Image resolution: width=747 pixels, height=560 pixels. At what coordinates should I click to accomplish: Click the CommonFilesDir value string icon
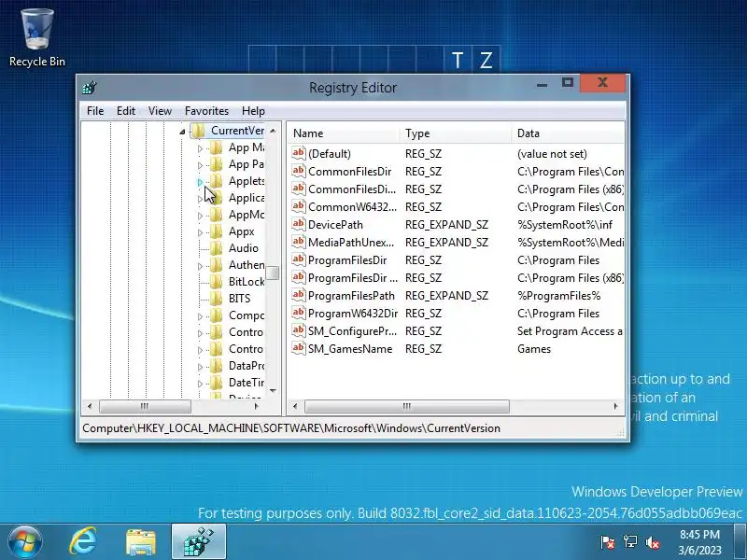click(298, 171)
